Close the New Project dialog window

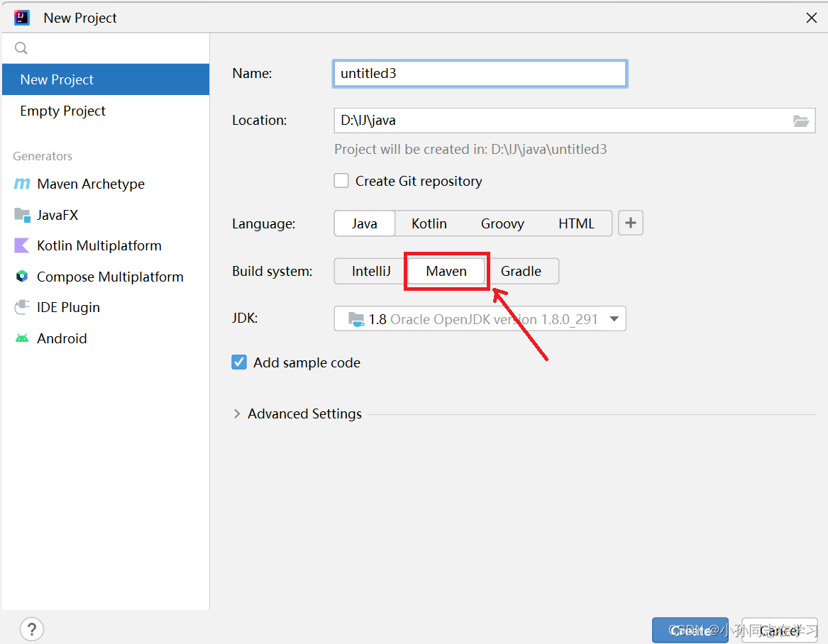[x=812, y=18]
